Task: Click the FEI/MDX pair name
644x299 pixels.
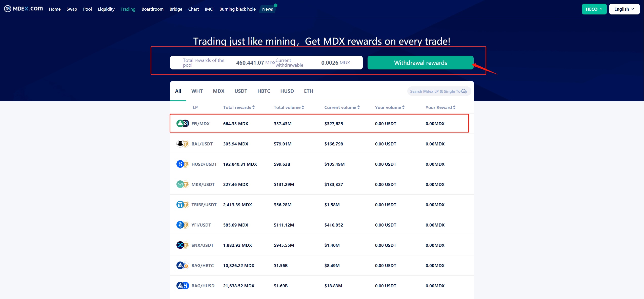Action: tap(200, 124)
